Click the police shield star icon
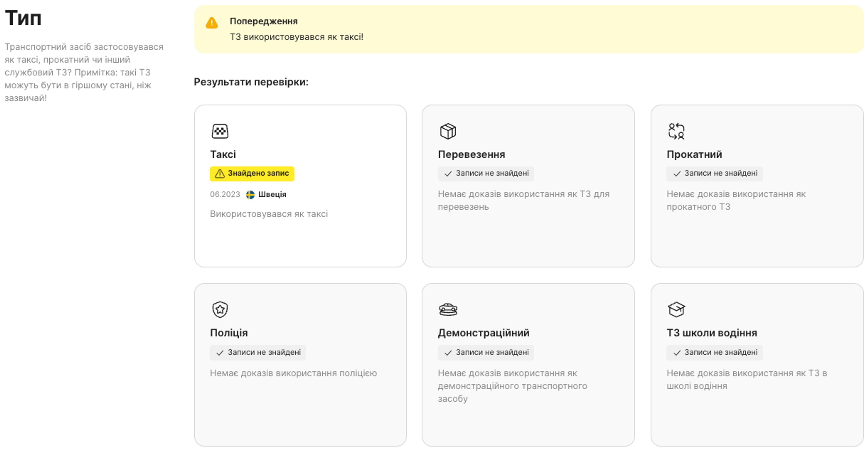Screen dimensions: 868x450 click(220, 309)
